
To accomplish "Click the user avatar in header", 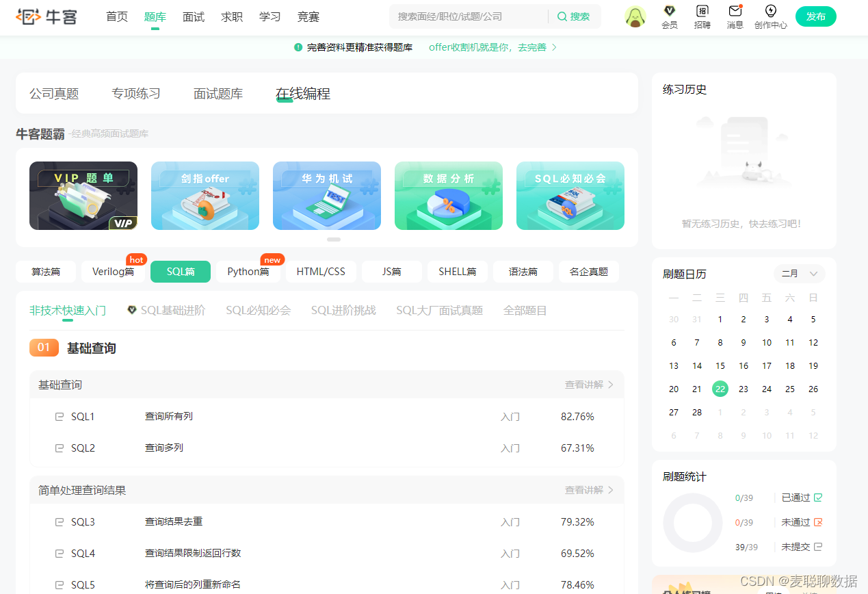I will point(635,17).
